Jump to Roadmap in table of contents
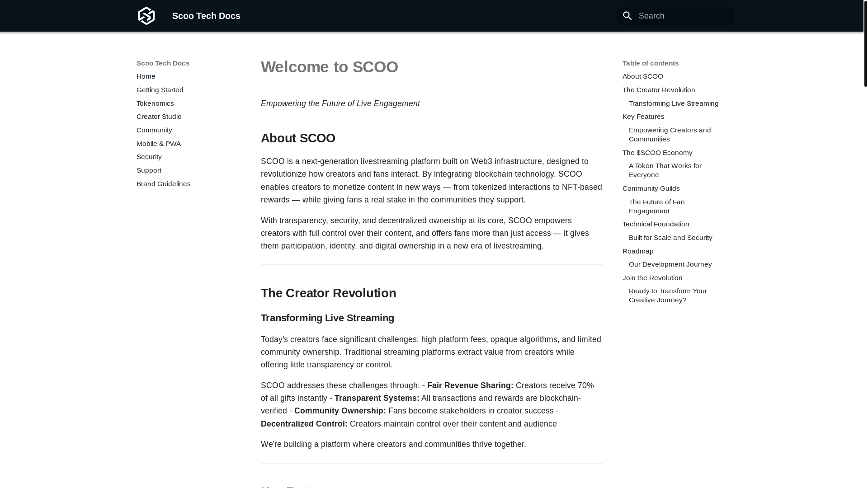 coord(638,251)
